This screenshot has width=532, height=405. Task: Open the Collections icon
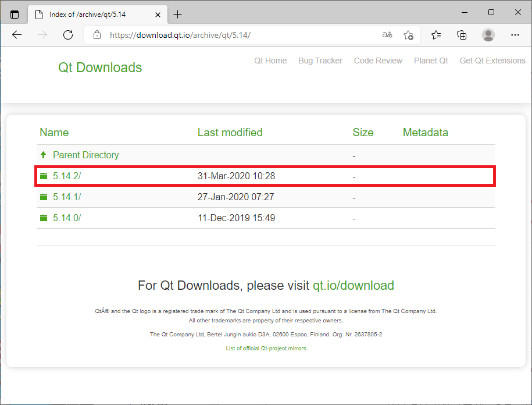click(462, 35)
